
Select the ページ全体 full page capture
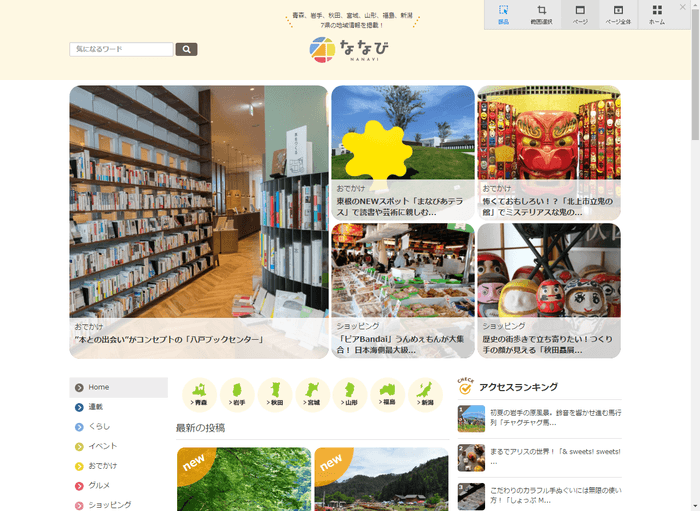pos(618,14)
